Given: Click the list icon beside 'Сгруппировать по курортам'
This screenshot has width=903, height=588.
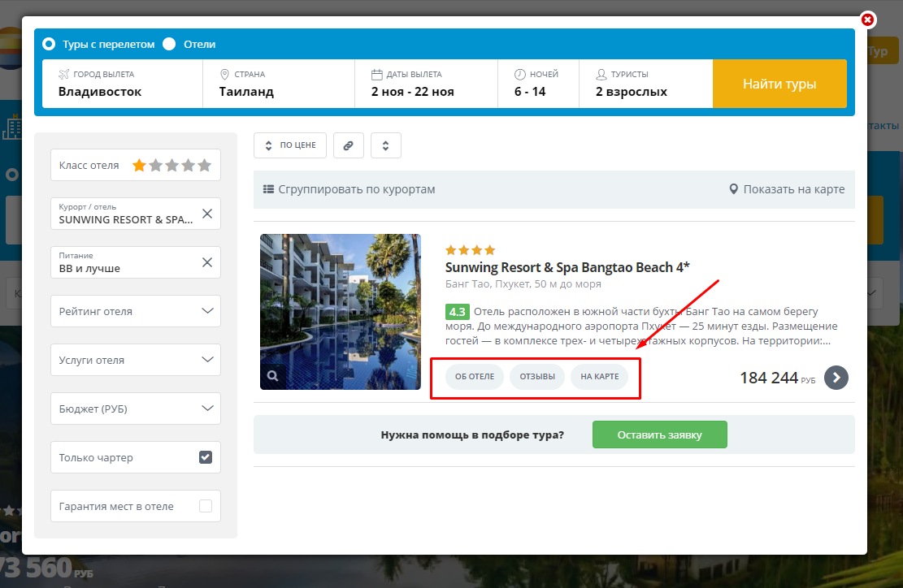Looking at the screenshot, I should (268, 189).
